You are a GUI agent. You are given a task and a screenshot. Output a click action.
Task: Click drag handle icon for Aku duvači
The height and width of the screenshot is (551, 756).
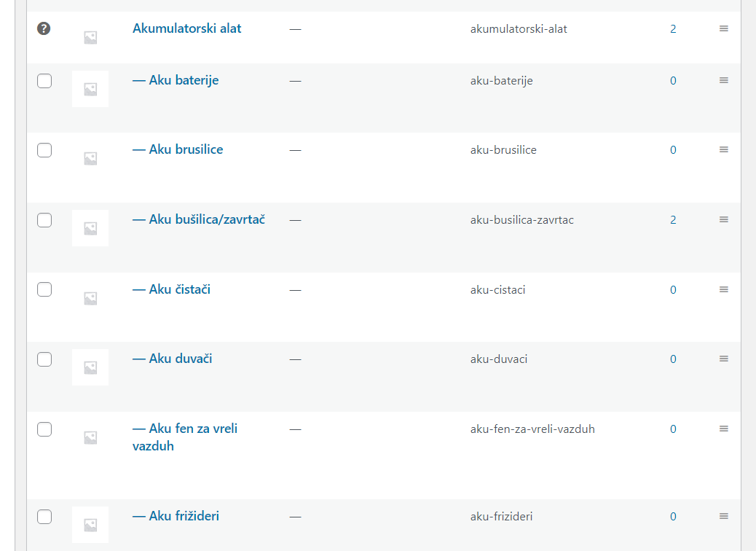724,359
